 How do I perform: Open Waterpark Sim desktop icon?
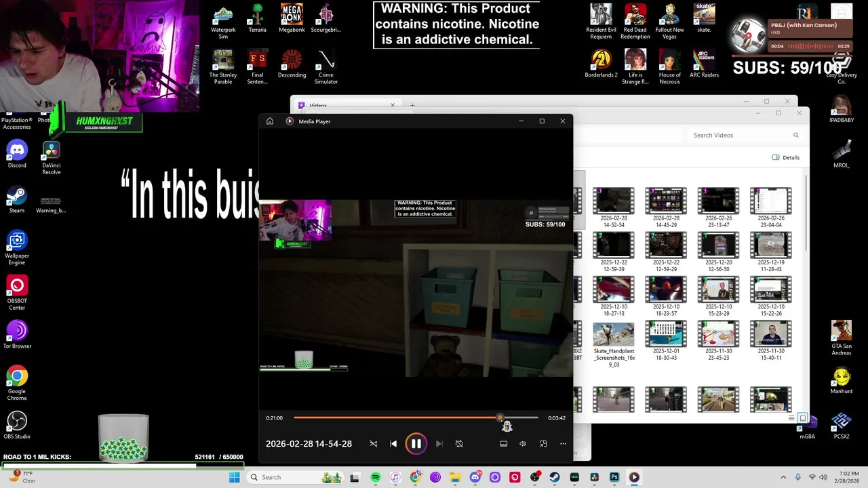(223, 22)
